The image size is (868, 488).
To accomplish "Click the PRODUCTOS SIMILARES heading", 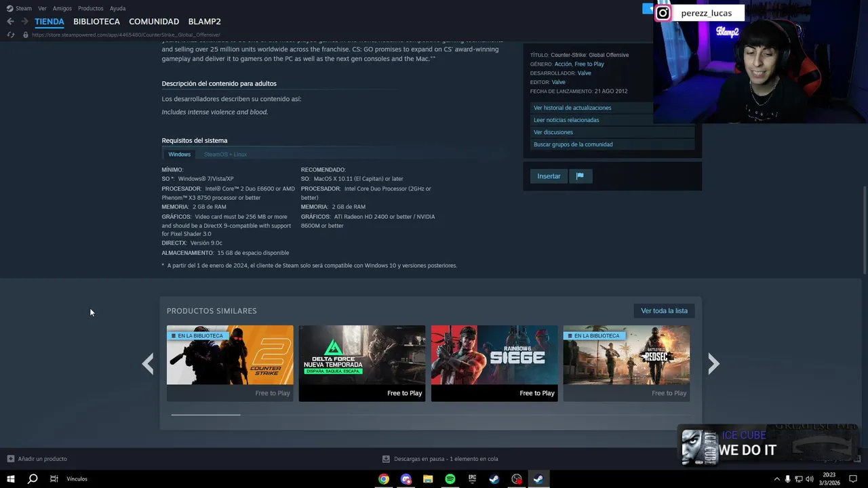I will [x=212, y=311].
